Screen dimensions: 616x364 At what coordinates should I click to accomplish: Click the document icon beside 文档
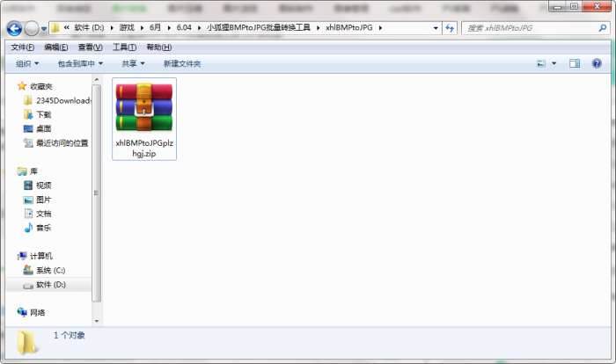tap(28, 214)
